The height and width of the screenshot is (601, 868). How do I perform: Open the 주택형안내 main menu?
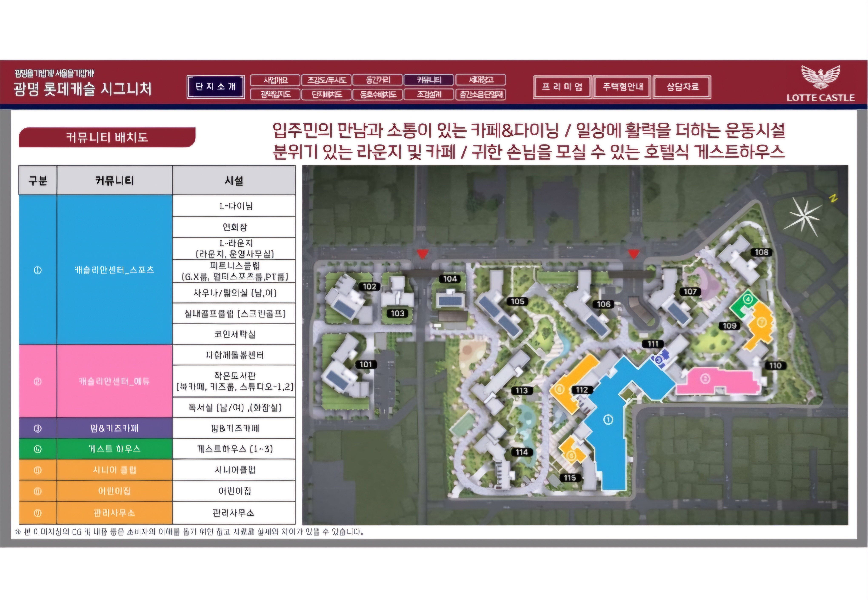pos(622,87)
